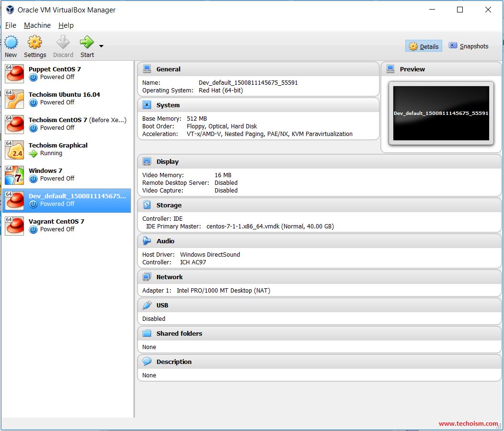Switch to the Details view

coord(424,46)
